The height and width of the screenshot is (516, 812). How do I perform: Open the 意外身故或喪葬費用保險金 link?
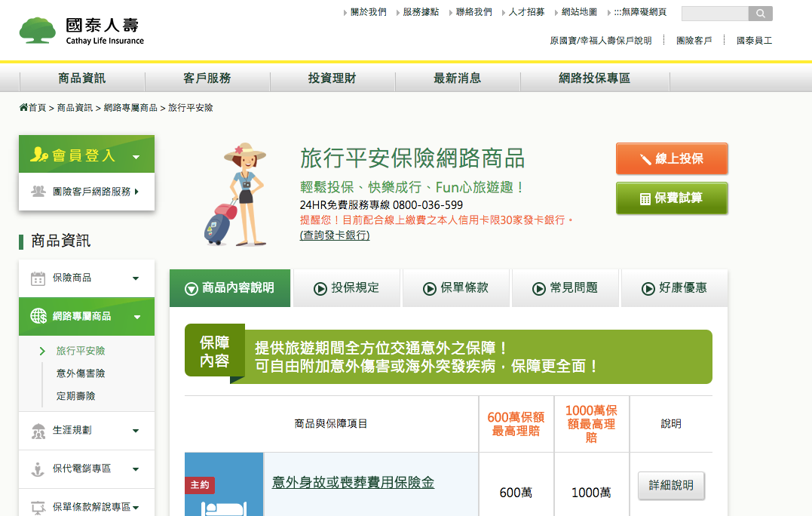353,482
